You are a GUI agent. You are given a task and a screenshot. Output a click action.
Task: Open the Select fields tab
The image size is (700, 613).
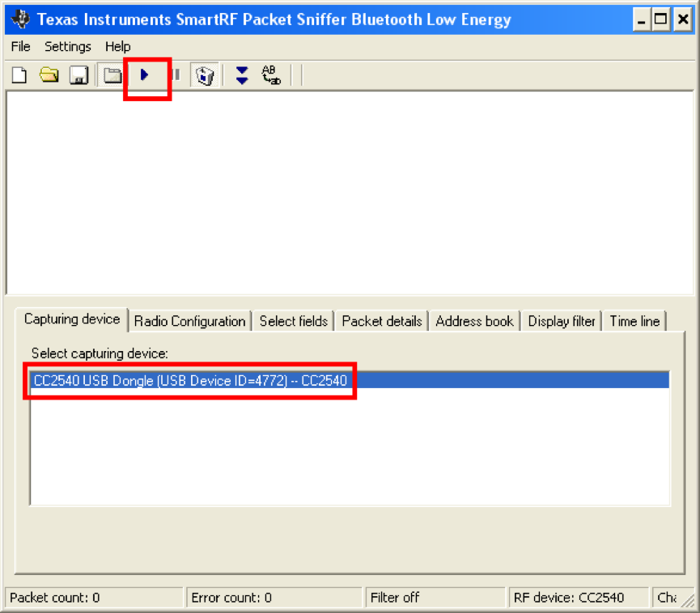[294, 321]
